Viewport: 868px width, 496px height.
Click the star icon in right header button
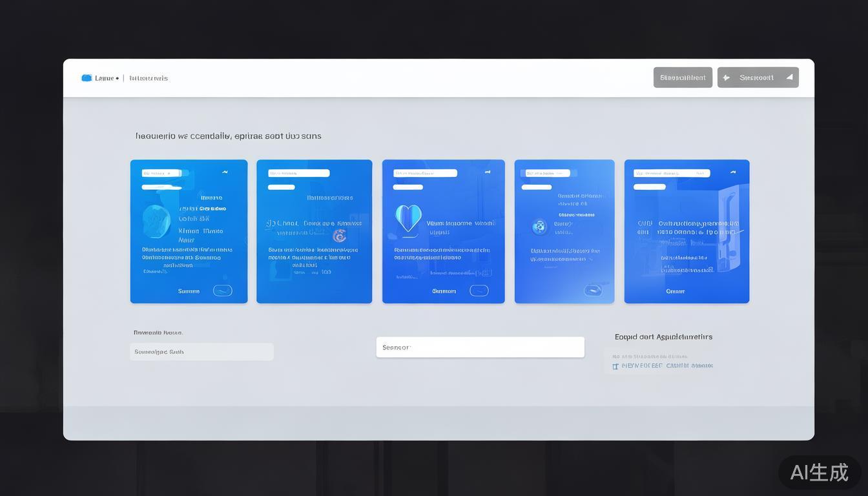pos(727,77)
